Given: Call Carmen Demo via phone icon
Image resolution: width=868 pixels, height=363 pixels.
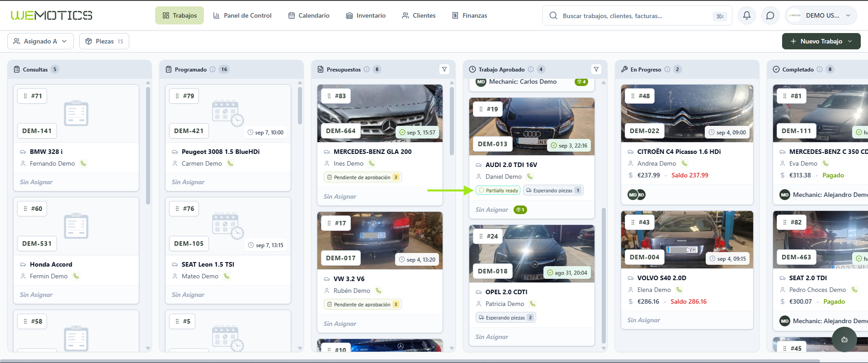Looking at the screenshot, I should (x=230, y=163).
